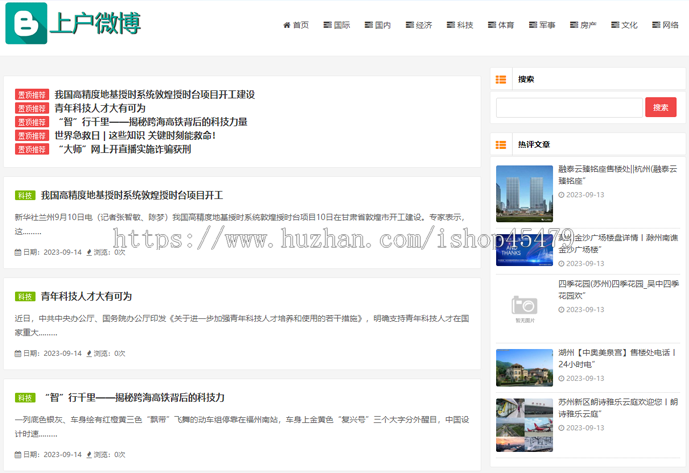
Task: Click the list icon beside 搜索 heading
Action: click(501, 80)
